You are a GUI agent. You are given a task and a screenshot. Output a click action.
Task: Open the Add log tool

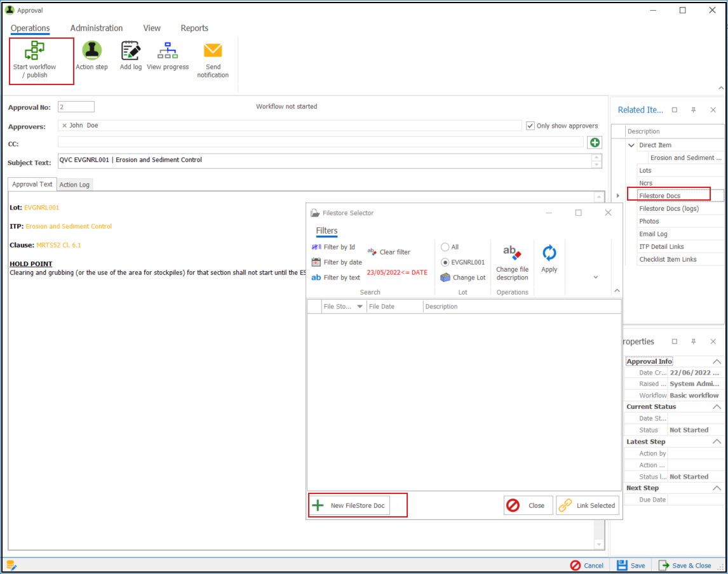(x=131, y=51)
